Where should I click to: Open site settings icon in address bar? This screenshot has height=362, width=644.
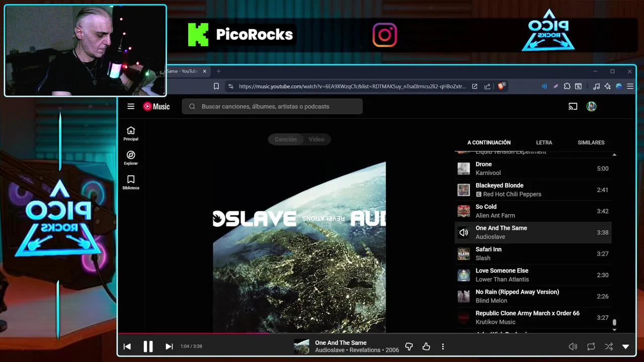[x=230, y=86]
